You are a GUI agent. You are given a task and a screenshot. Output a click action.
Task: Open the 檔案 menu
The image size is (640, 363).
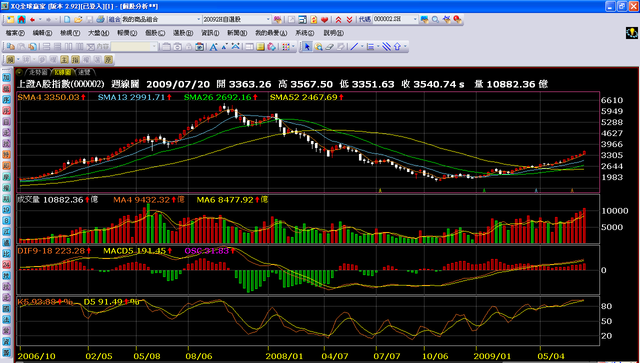(15, 33)
